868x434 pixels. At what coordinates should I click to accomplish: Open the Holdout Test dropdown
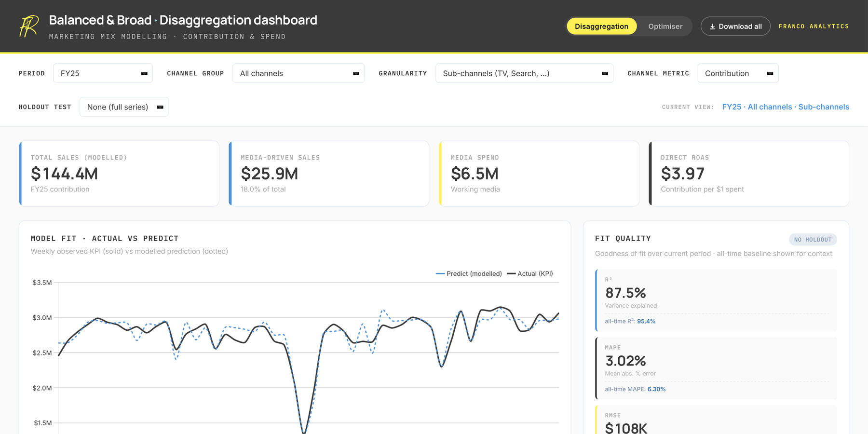click(x=124, y=107)
